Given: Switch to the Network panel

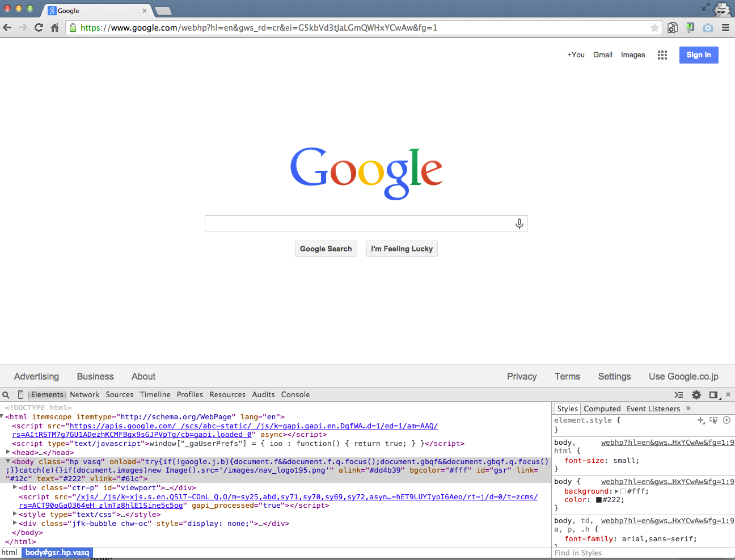Looking at the screenshot, I should (x=85, y=395).
